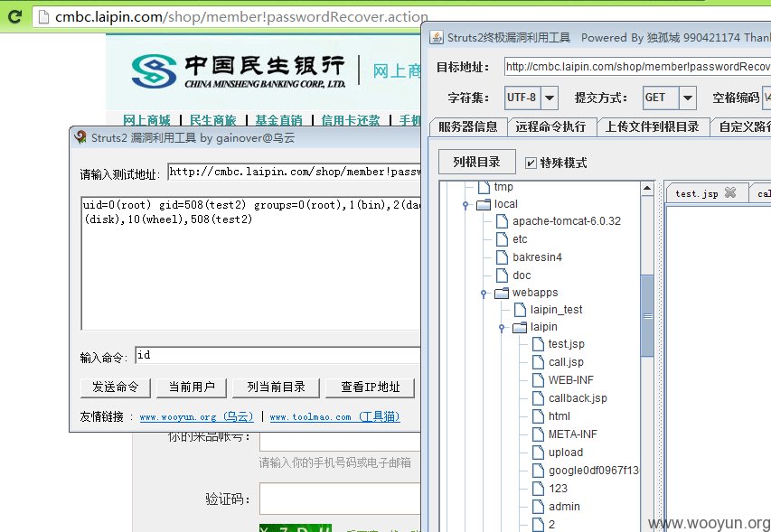Image resolution: width=771 pixels, height=532 pixels.
Task: Select the local folder icon
Action: [484, 204]
